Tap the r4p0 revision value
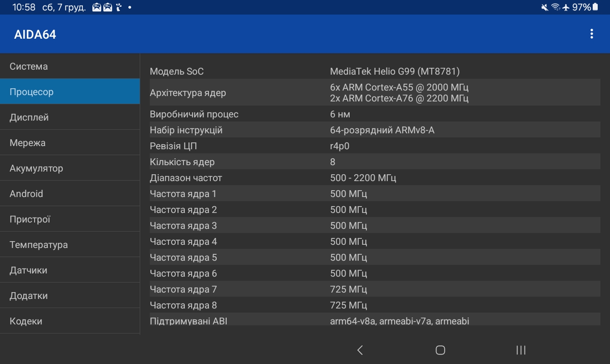This screenshot has width=610, height=364. click(x=340, y=147)
